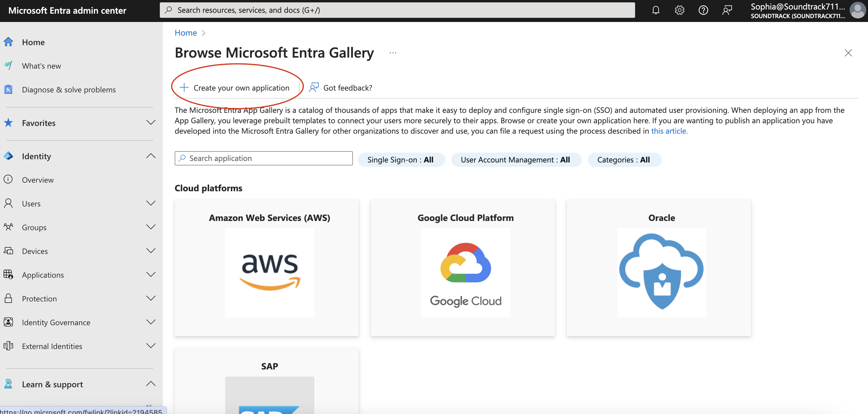Expand the Devices submenu chevron
This screenshot has height=414, width=868.
151,251
